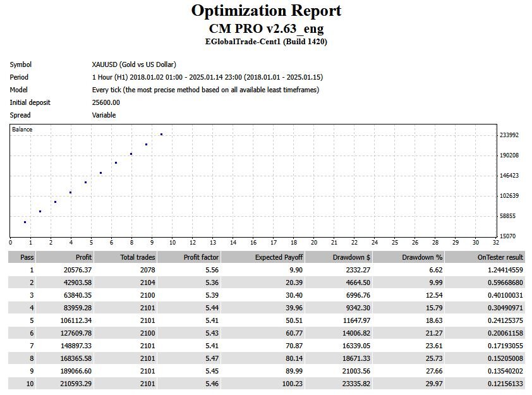Click drawdown percent 15.79
532x395 pixels.
pos(434,308)
